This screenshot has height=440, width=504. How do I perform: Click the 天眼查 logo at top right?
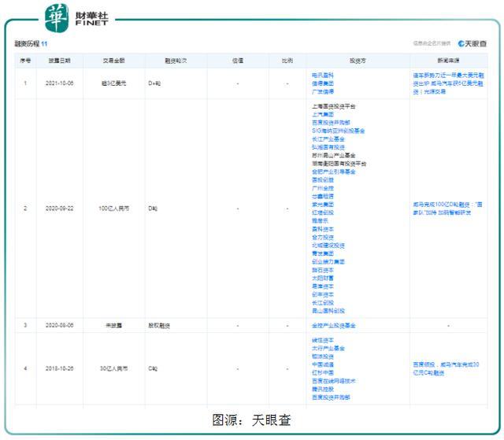tap(472, 43)
